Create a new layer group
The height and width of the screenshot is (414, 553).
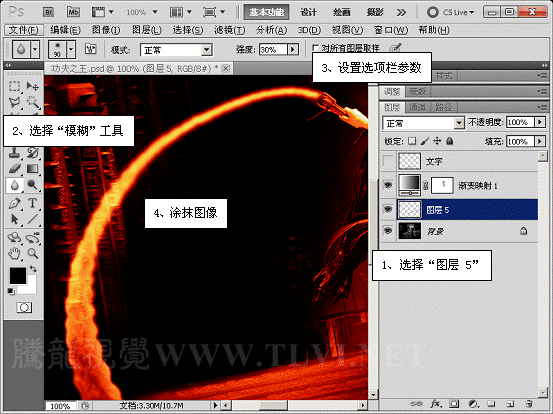(492, 404)
